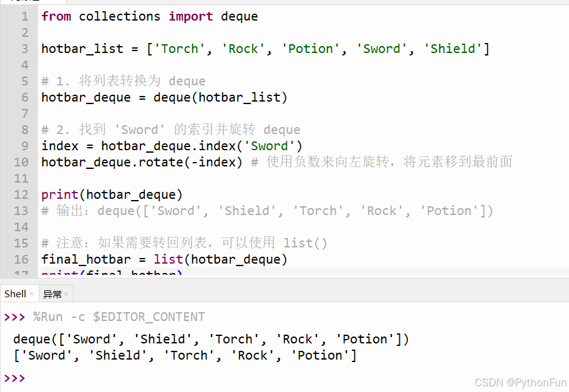Viewport: 569px width, 392px height.
Task: Click the %Run -c $EDITOR_CONTENT command line
Action: [x=119, y=317]
